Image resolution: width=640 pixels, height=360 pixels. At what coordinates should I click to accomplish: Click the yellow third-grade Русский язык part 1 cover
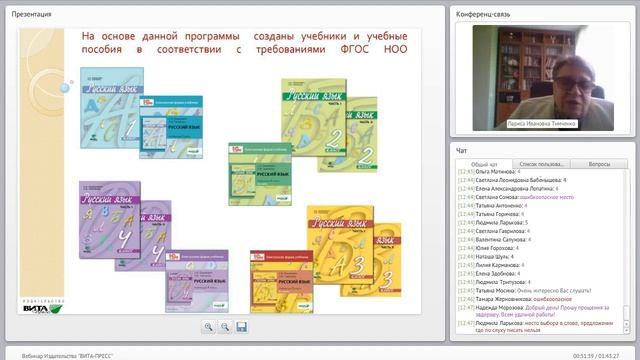click(340, 245)
